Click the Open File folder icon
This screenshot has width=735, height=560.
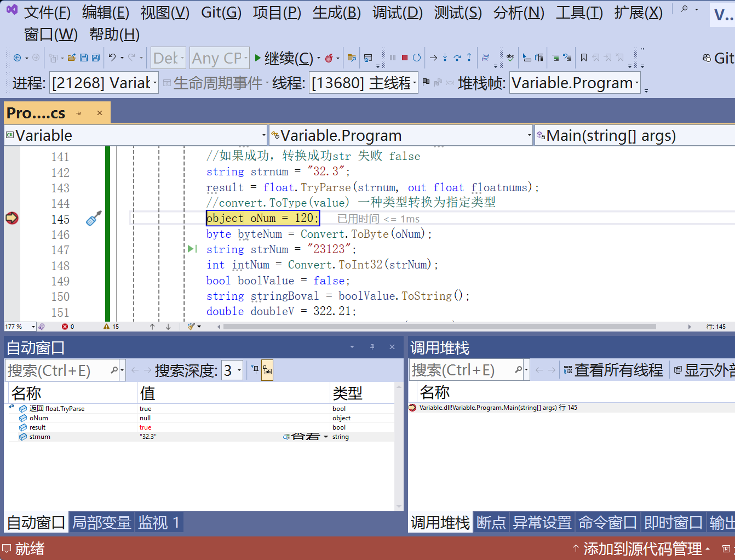(x=71, y=58)
